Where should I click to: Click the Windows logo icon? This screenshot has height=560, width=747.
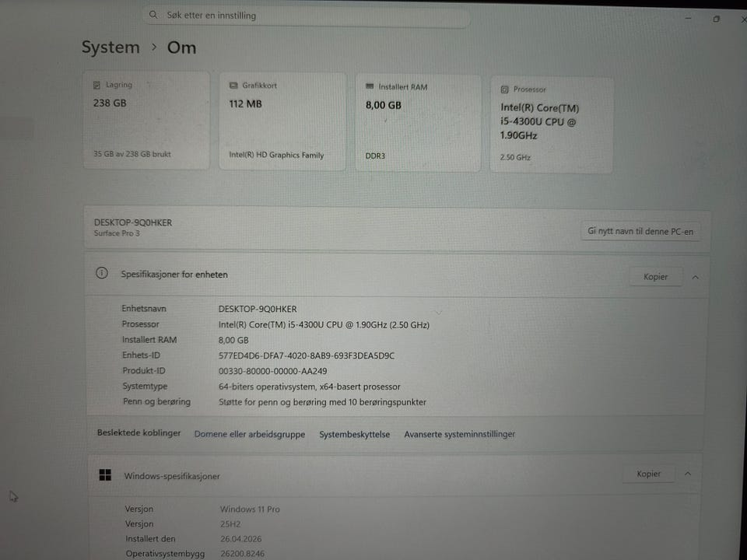tap(105, 474)
